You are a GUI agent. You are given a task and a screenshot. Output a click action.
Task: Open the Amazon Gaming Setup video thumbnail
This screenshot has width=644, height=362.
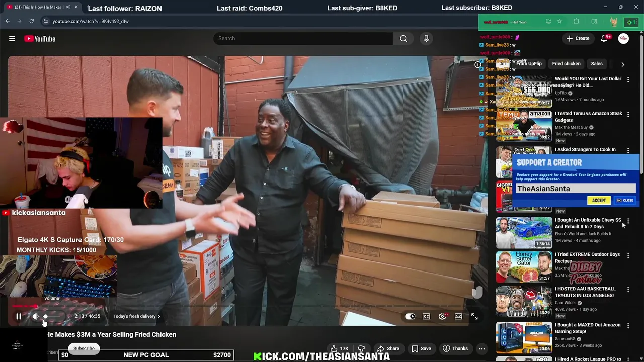pos(524,337)
